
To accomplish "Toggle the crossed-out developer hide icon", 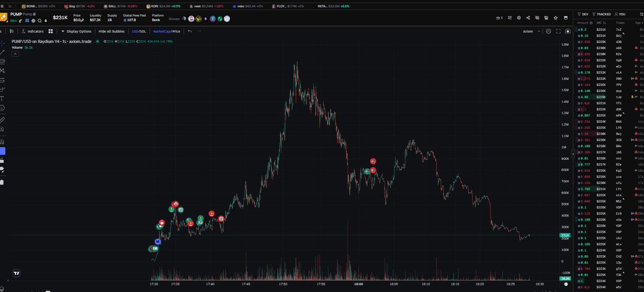I will 546,18.
